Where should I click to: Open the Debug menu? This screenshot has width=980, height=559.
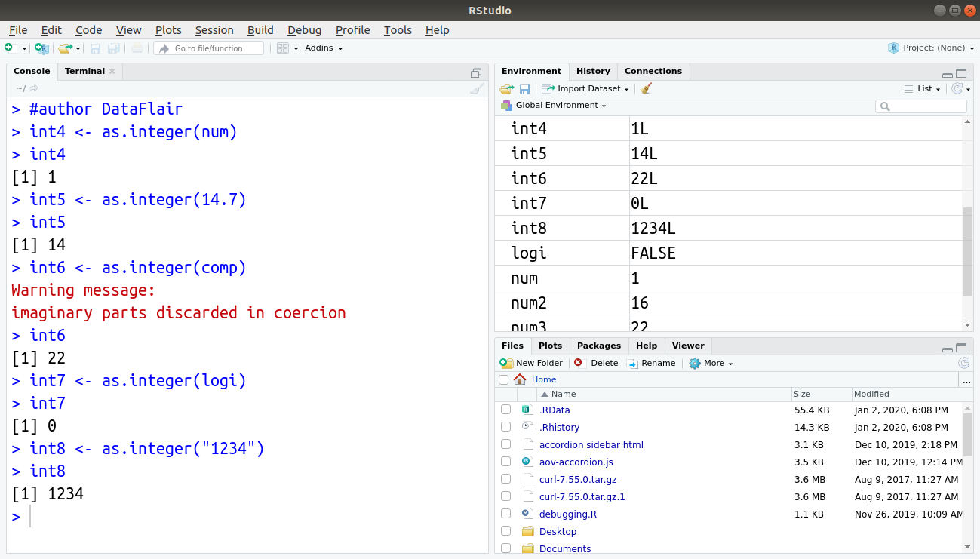304,30
